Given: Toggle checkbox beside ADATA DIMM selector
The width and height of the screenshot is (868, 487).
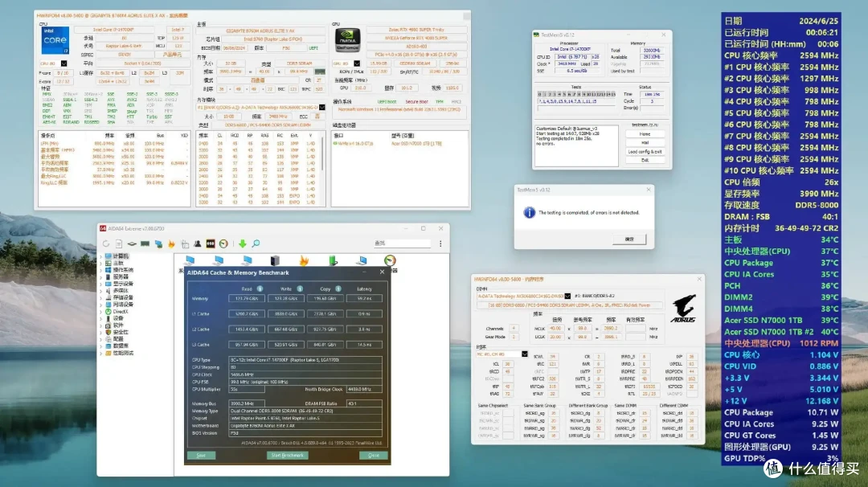Looking at the screenshot, I should (567, 296).
